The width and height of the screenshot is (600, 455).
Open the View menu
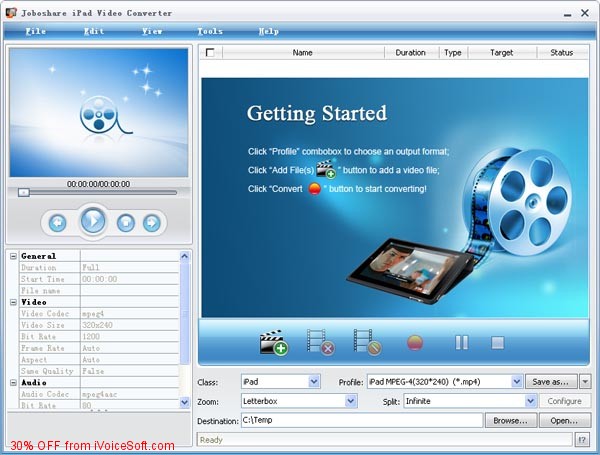pyautogui.click(x=152, y=31)
